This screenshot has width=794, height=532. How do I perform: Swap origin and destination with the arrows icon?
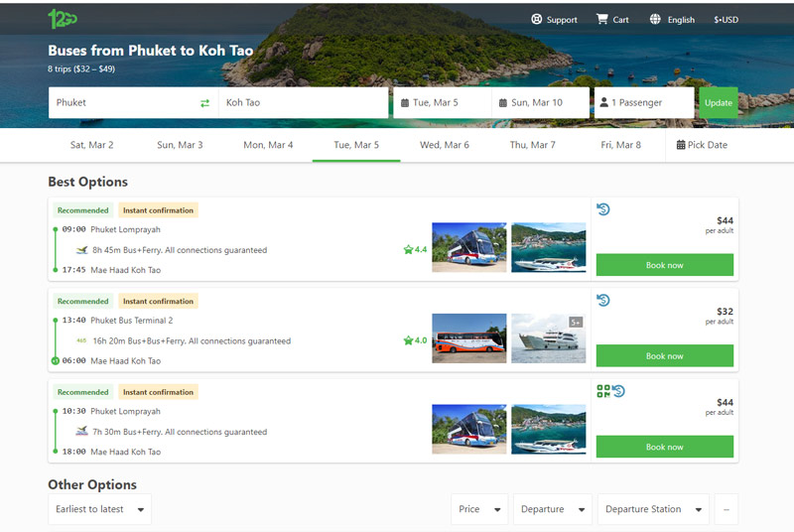[x=204, y=103]
